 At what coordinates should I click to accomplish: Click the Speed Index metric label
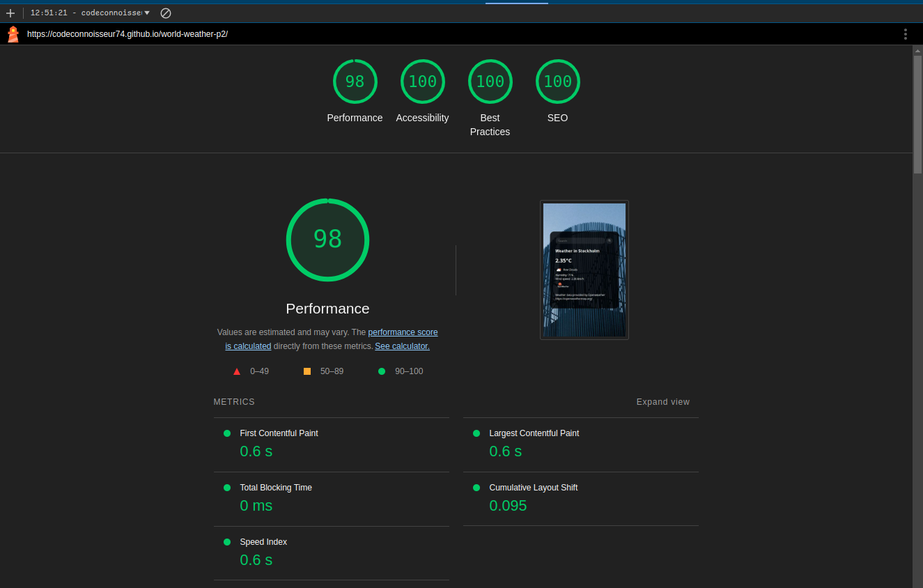pos(263,542)
